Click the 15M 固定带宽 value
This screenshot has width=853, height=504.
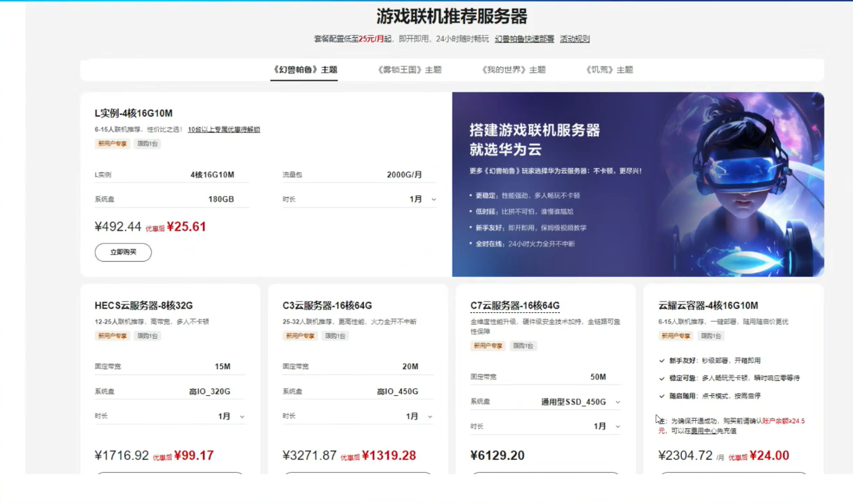222,366
